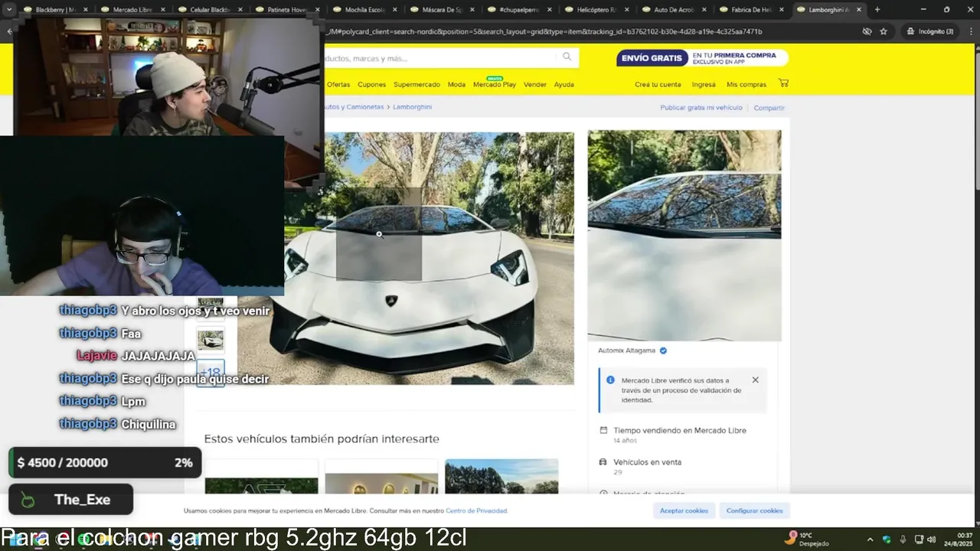The height and width of the screenshot is (551, 980).
Task: Open the Incógnito (3) profile button
Action: pos(929,31)
